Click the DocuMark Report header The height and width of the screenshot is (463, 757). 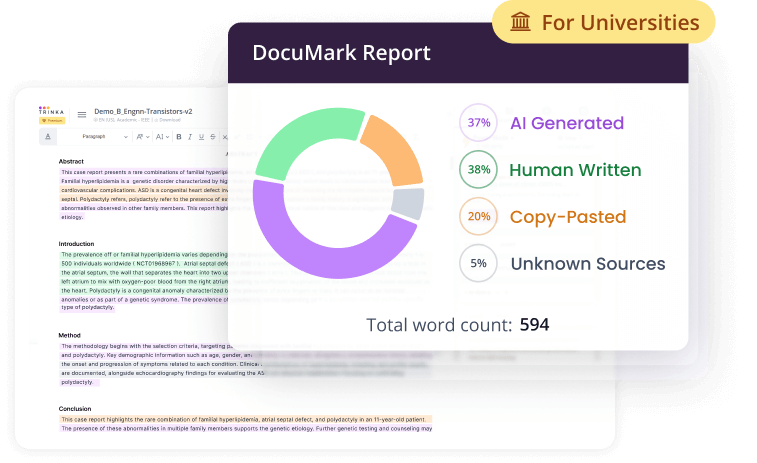coord(341,53)
